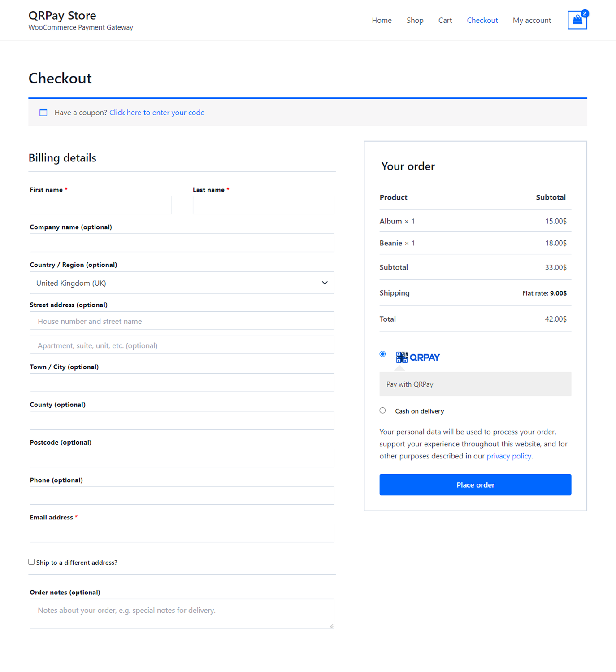Open the privacy policy link
616x672 pixels.
click(x=509, y=456)
